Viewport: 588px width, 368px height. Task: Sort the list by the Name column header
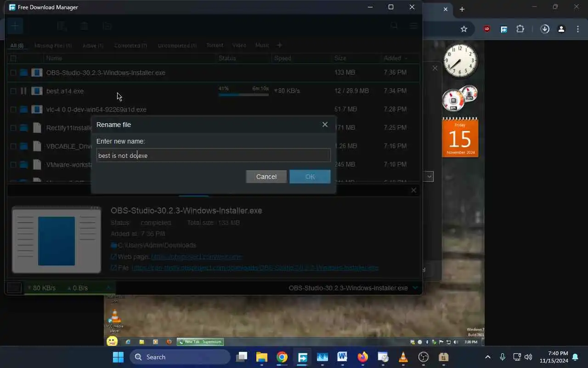click(54, 58)
